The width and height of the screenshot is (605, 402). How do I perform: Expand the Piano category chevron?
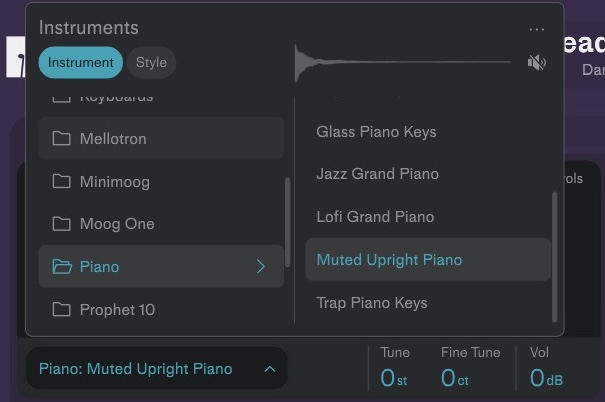pos(261,266)
